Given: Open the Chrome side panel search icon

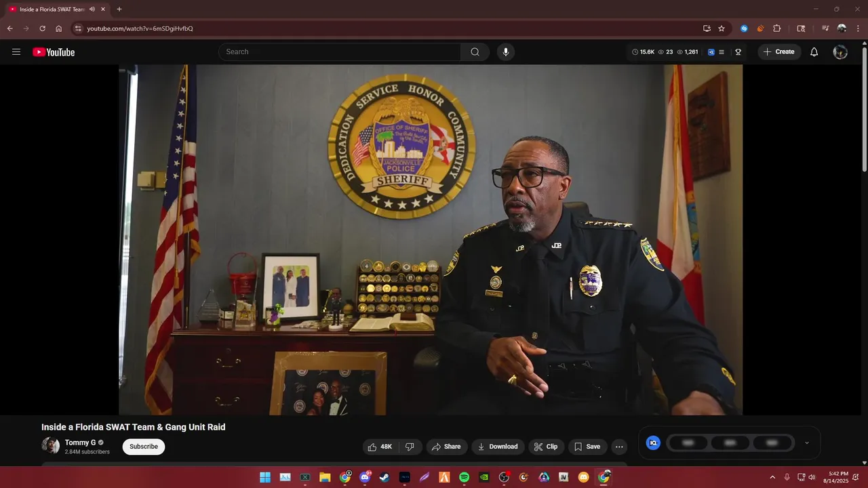Looking at the screenshot, I should click(801, 28).
